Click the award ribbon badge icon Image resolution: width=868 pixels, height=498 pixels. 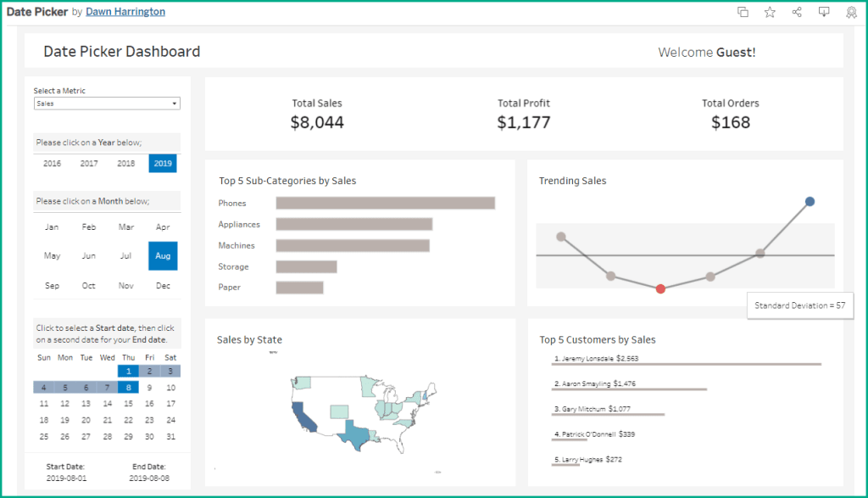coord(851,12)
